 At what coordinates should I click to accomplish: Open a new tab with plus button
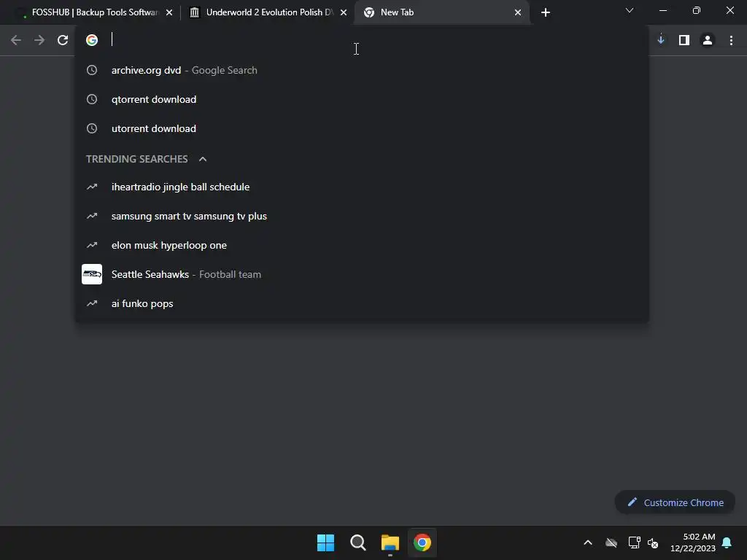coord(546,12)
